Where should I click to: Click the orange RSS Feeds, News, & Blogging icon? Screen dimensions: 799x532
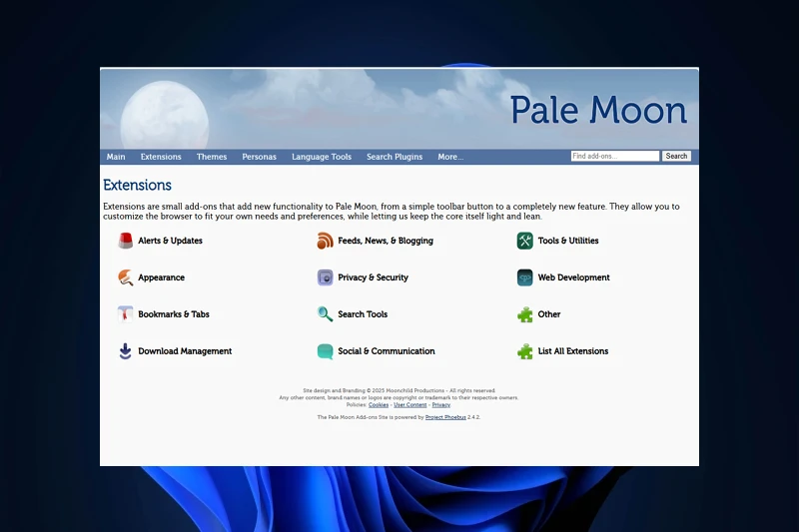(326, 241)
